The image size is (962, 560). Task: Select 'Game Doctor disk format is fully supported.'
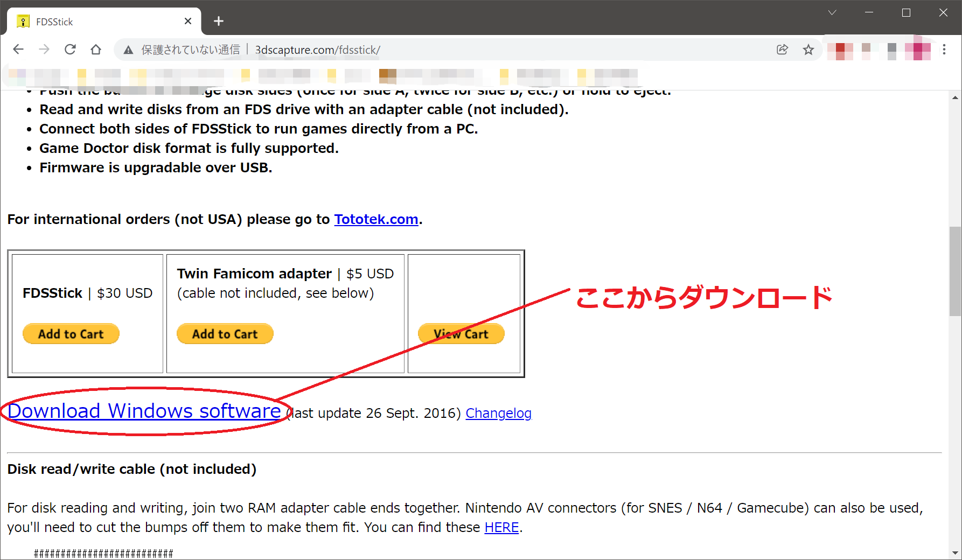coord(189,148)
